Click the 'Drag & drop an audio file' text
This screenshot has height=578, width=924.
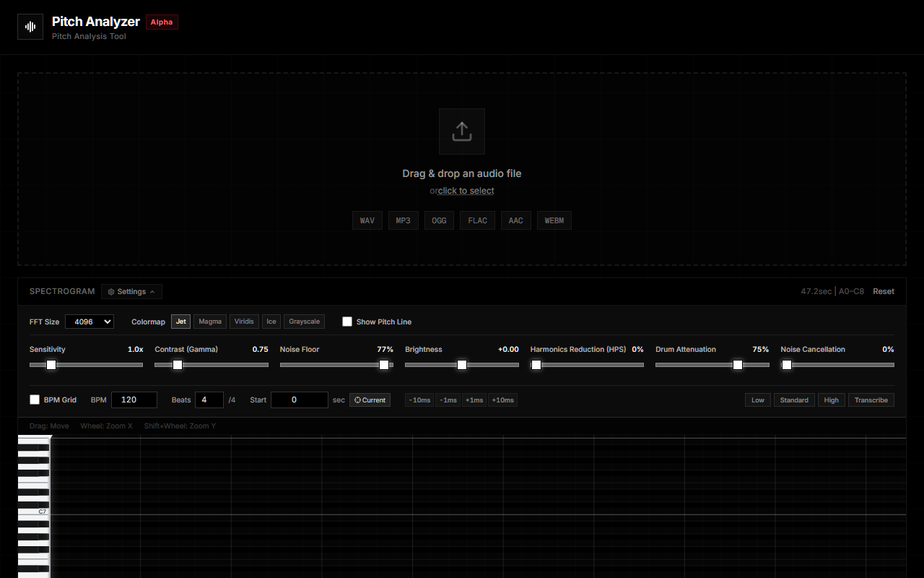coord(462,173)
